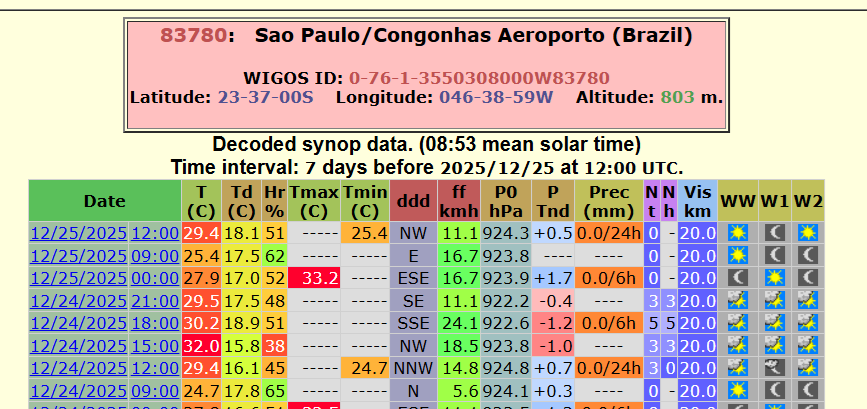The height and width of the screenshot is (409, 867).
Task: Click W2 partly cloudy icon for 12/24/2025 15:00
Action: pyautogui.click(x=808, y=345)
